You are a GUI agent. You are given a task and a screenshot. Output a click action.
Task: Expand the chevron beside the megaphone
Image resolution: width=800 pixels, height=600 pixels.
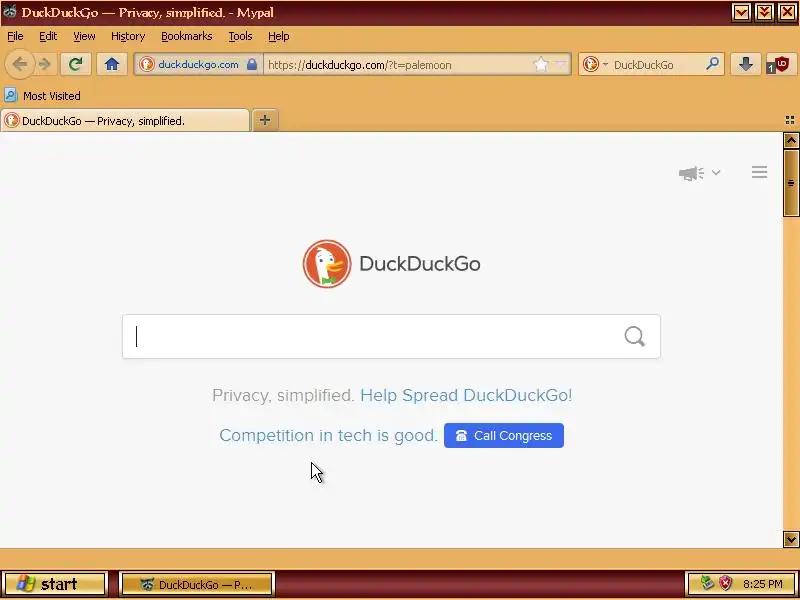716,172
